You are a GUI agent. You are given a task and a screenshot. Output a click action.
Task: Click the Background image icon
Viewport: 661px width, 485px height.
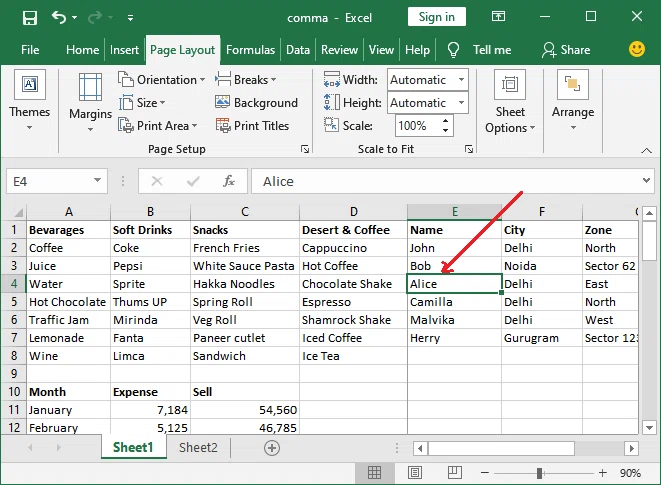click(x=222, y=102)
